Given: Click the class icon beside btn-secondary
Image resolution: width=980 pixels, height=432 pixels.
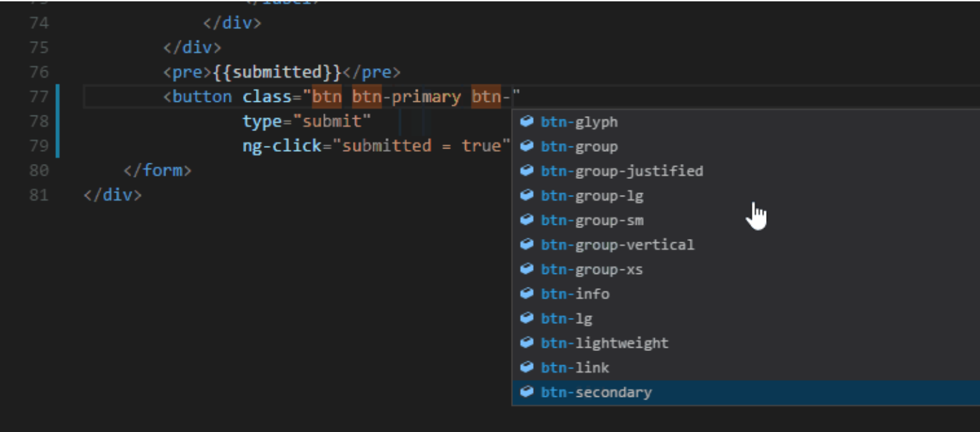Looking at the screenshot, I should point(526,391).
